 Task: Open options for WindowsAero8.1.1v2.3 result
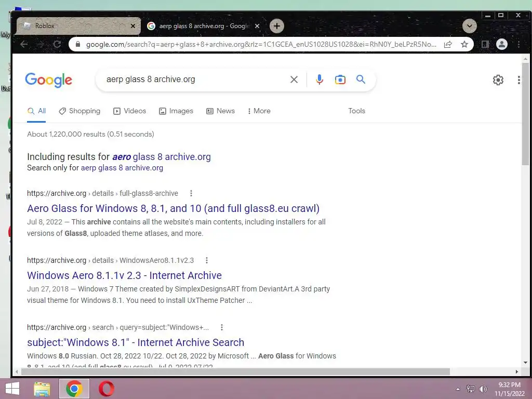pyautogui.click(x=207, y=260)
